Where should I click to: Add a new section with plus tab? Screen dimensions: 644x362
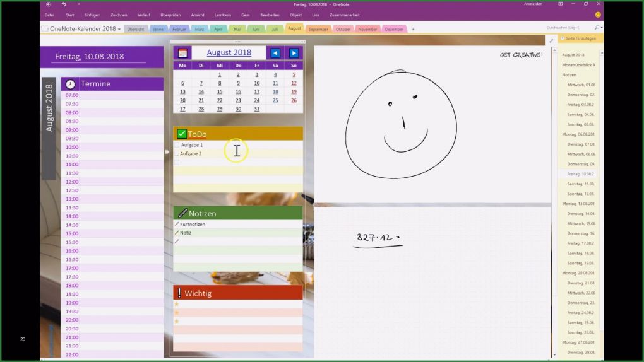point(413,29)
